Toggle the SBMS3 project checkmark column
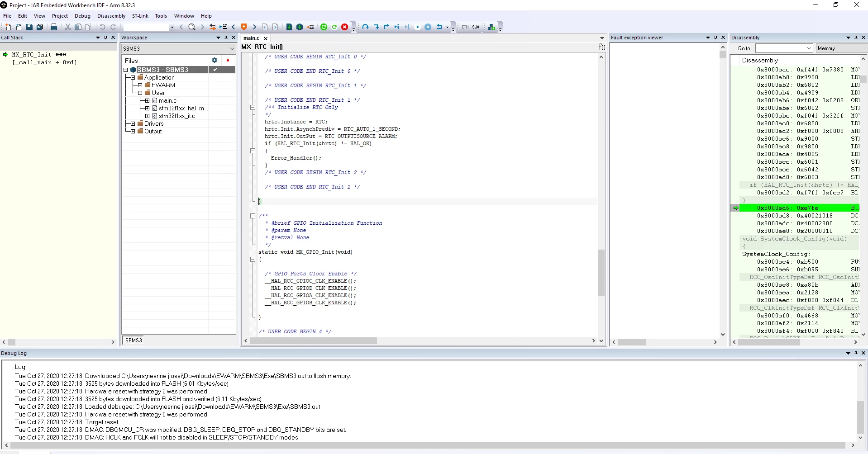This screenshot has height=454, width=868. click(x=215, y=70)
